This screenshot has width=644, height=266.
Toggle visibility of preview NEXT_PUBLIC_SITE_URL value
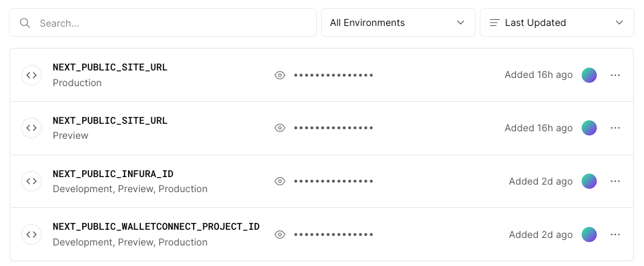click(280, 128)
